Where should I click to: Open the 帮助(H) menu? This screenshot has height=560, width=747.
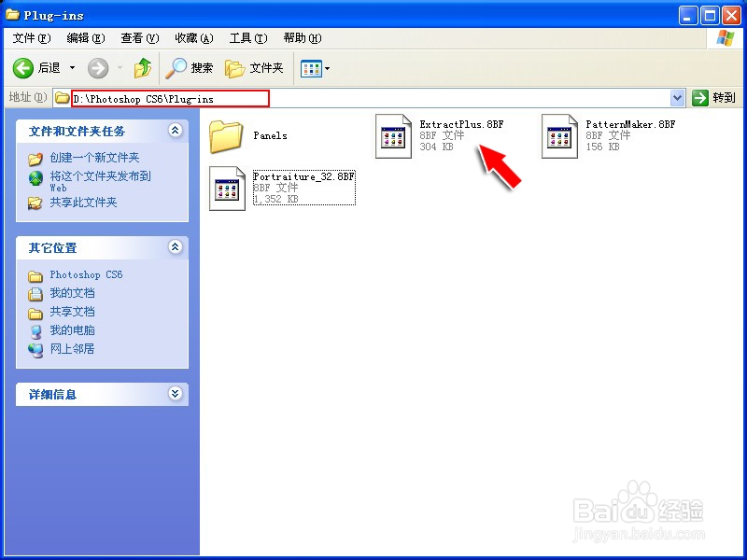tap(303, 38)
